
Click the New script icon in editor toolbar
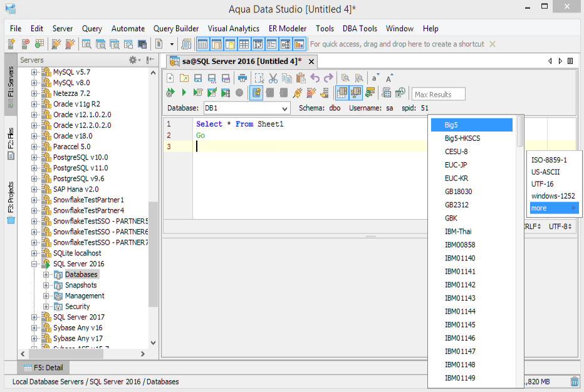(x=170, y=78)
